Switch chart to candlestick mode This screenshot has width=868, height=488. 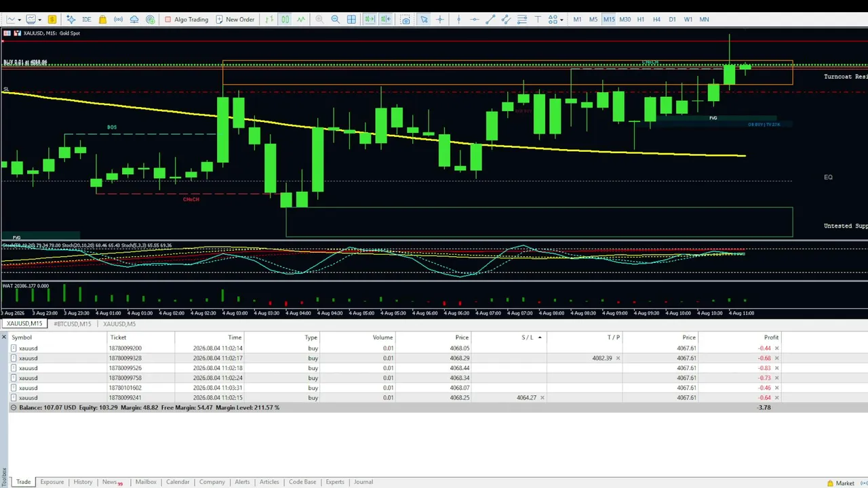(285, 19)
